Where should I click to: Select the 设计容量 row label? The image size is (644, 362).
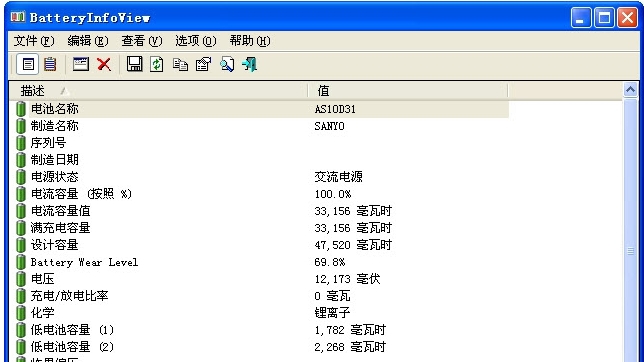(x=55, y=245)
